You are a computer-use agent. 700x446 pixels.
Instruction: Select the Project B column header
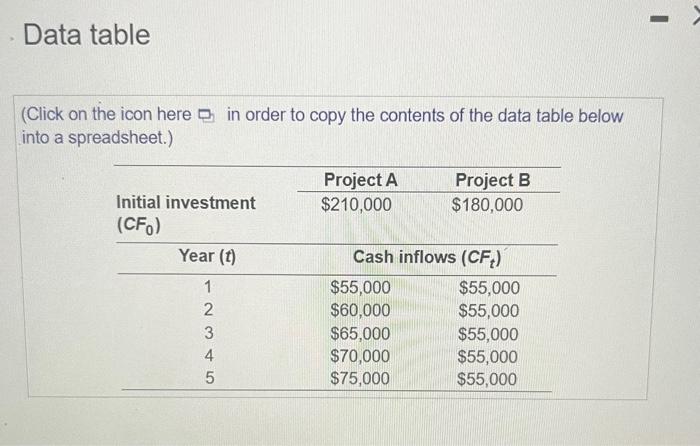pos(492,180)
